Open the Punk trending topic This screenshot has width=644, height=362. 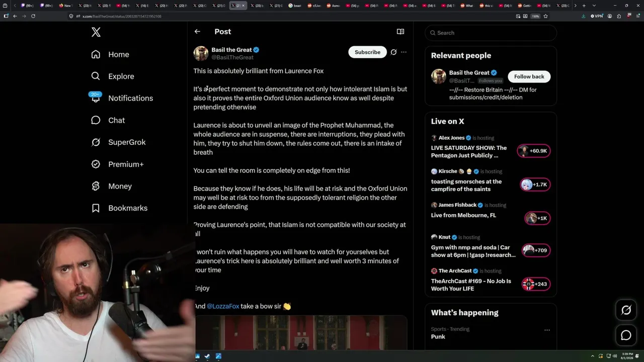(x=438, y=337)
